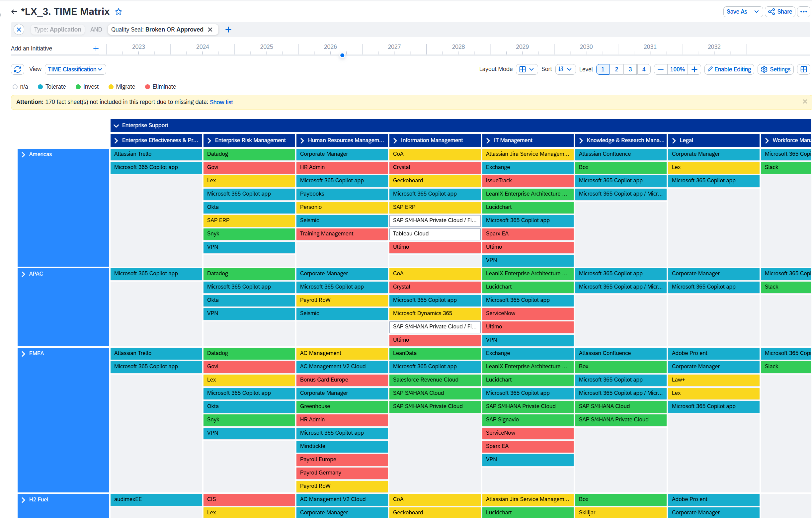Image resolution: width=812 pixels, height=518 pixels.
Task: Add a new filter with plus icon
Action: (228, 30)
